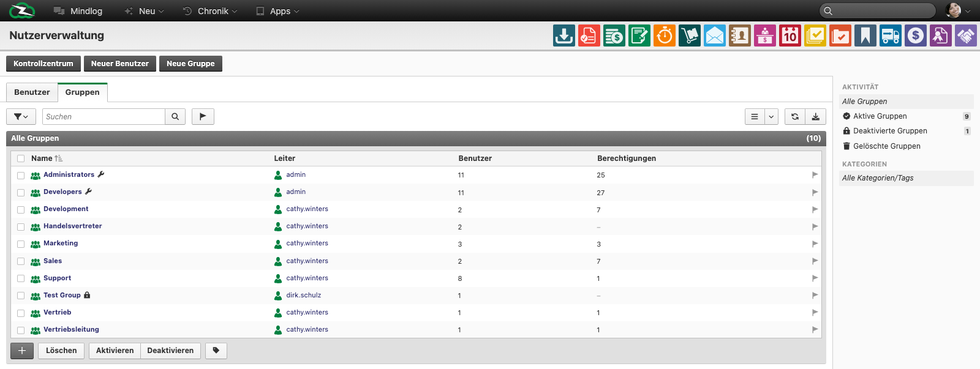Click Neue Gruppe

(190, 64)
